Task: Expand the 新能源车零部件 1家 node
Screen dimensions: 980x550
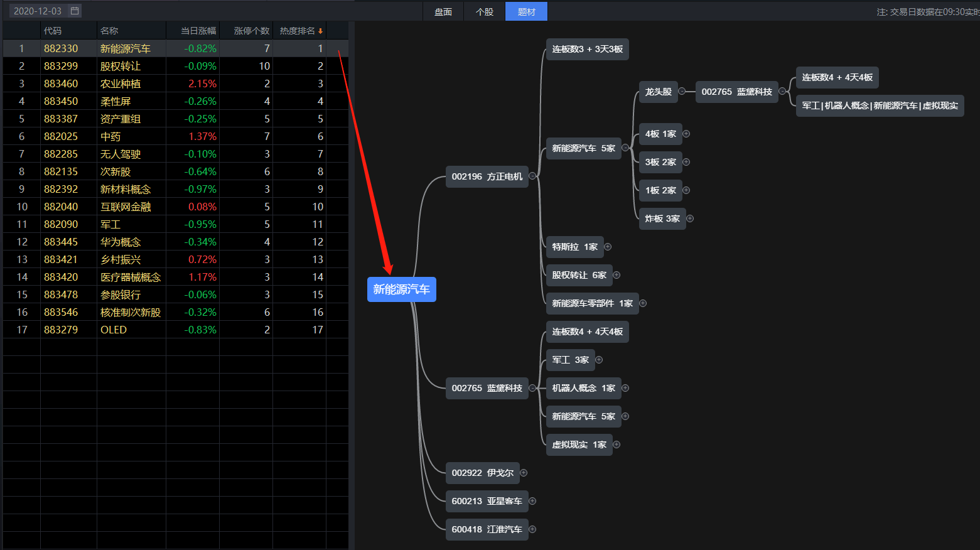Action: 643,303
